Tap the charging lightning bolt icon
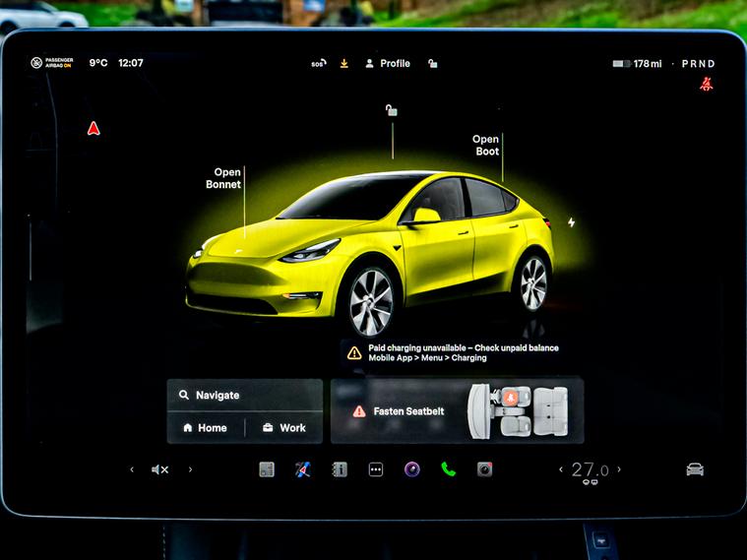The width and height of the screenshot is (747, 560). click(571, 222)
